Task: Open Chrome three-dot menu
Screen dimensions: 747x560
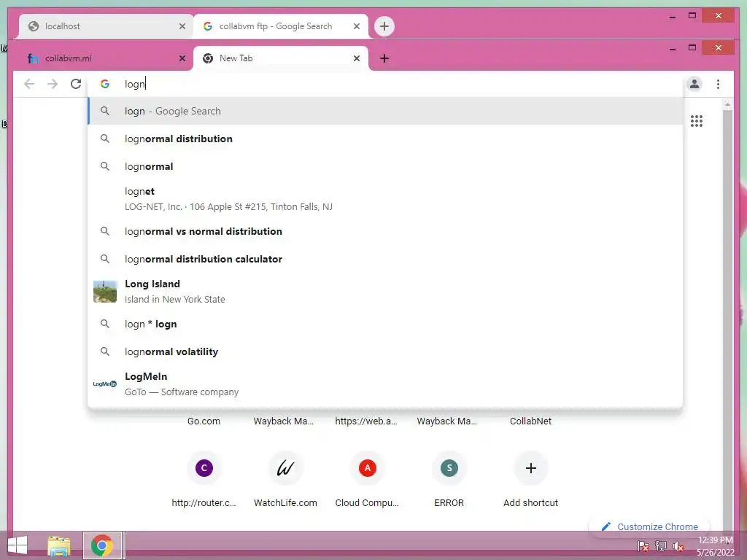Action: click(718, 85)
